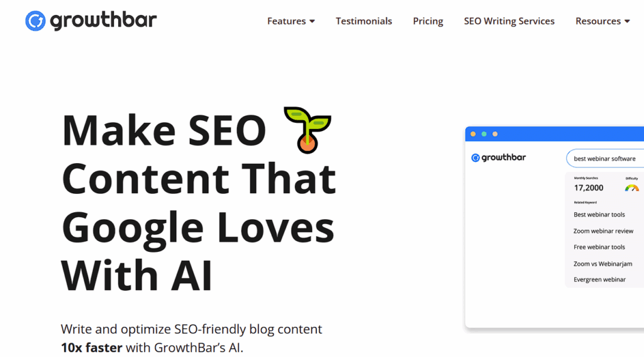644x357 pixels.
Task: Click the green sprout icon beside the headline
Action: [307, 130]
